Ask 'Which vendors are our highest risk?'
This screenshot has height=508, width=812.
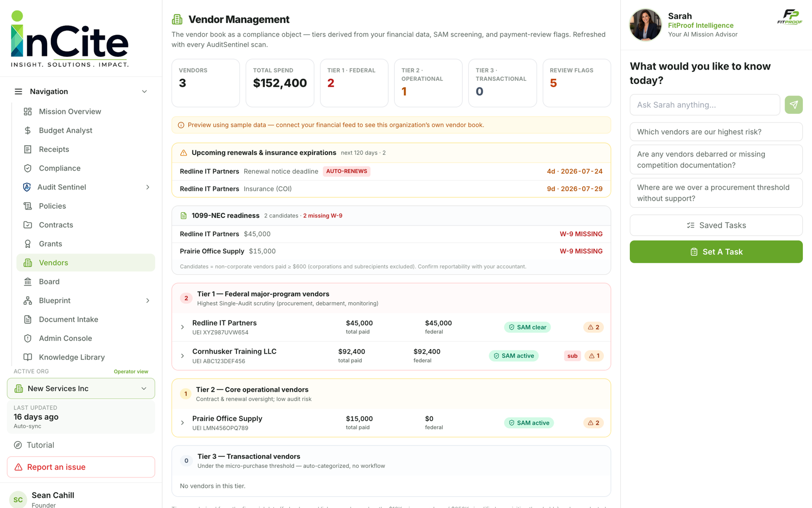click(x=716, y=132)
